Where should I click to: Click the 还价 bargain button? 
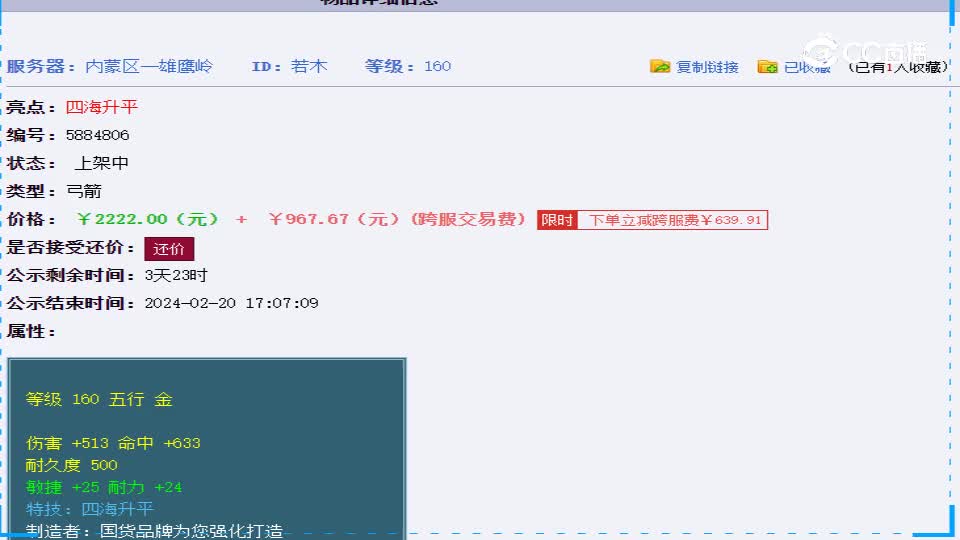coord(169,249)
